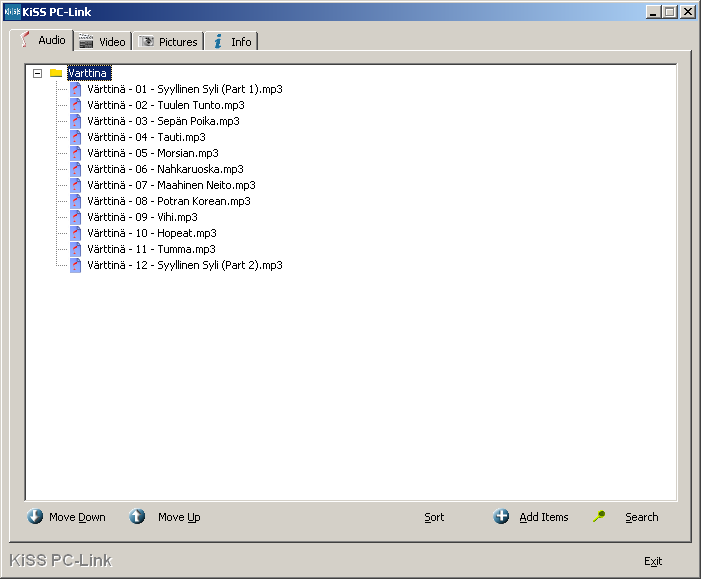The width and height of the screenshot is (701, 579).
Task: Click file icon of 11 - Tumma.mp3
Action: 76,249
